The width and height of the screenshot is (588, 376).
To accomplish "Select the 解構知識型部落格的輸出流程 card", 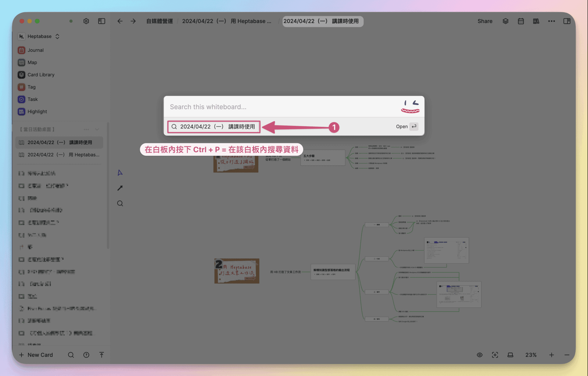I will coord(333,272).
